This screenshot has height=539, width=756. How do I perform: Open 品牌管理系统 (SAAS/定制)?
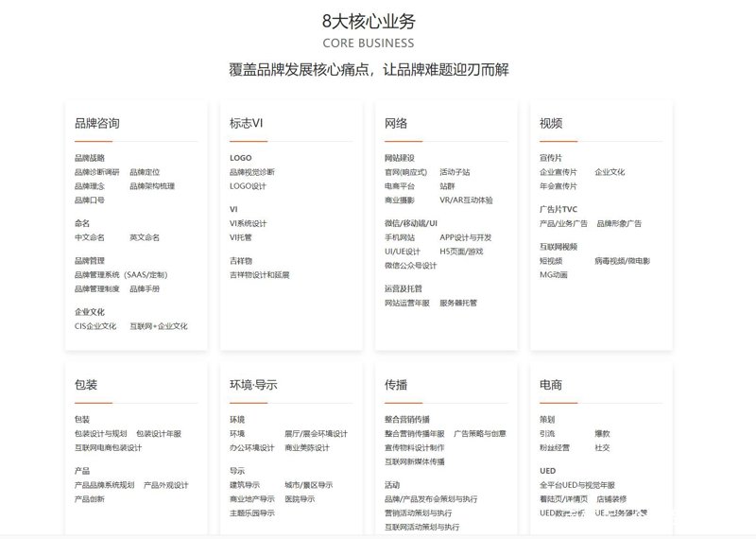pos(121,275)
